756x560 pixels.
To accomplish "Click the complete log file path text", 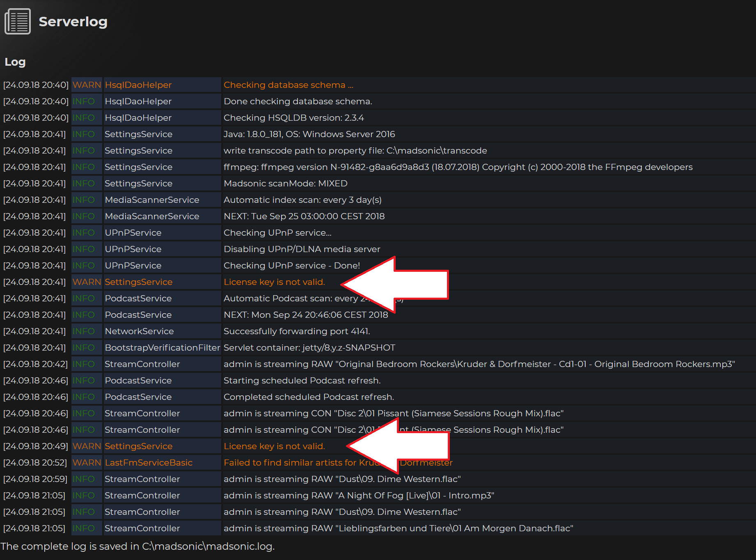I will pyautogui.click(x=137, y=546).
